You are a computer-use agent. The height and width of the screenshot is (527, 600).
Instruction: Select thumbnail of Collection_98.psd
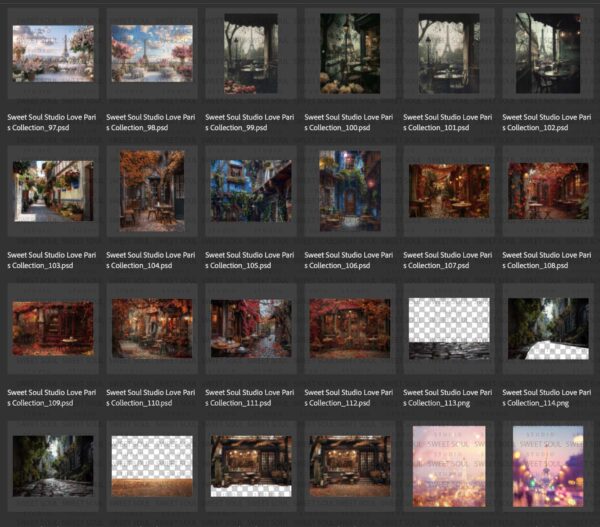[x=152, y=54]
